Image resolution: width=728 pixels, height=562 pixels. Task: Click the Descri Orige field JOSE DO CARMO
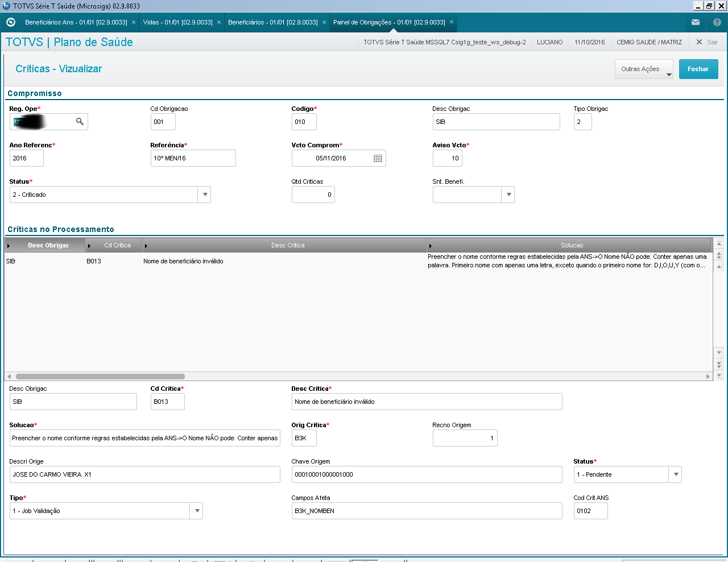[145, 474]
